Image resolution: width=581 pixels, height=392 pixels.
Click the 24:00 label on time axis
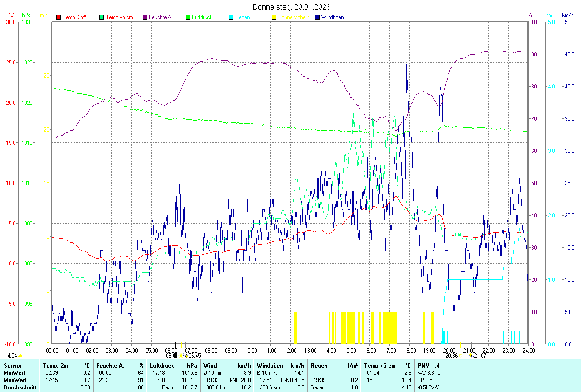pyautogui.click(x=528, y=350)
